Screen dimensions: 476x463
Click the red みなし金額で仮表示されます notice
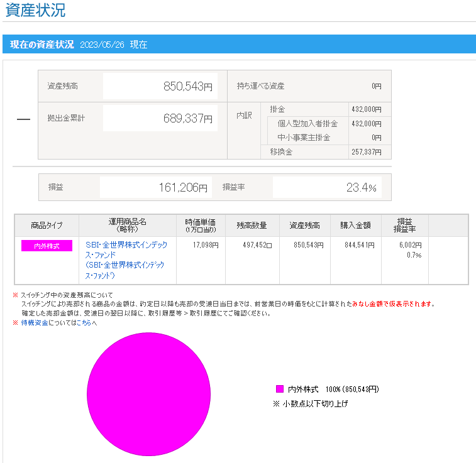point(392,304)
